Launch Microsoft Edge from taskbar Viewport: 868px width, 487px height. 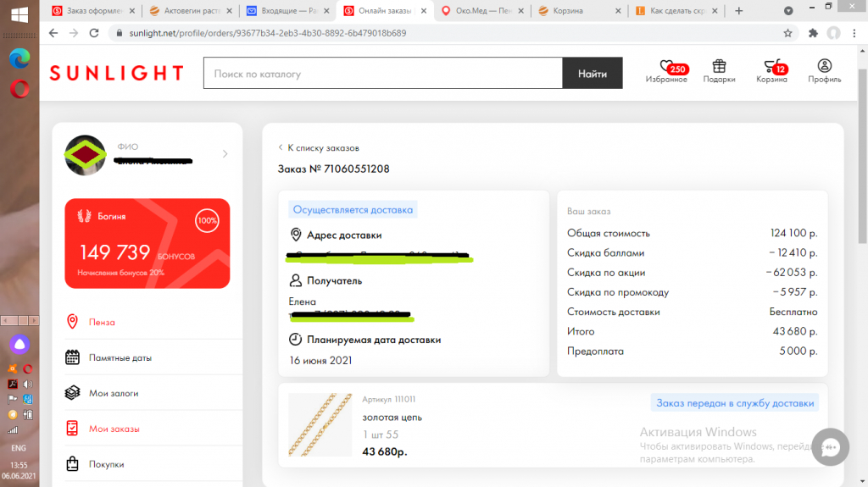[x=19, y=58]
